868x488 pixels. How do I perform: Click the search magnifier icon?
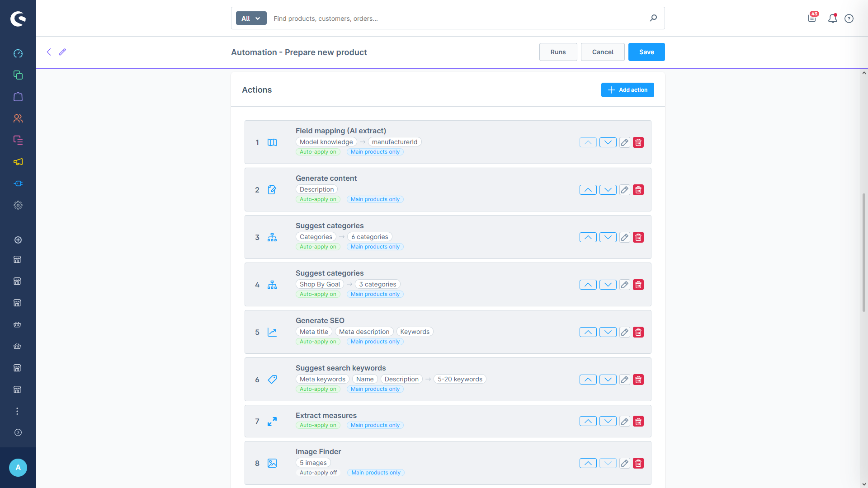(x=653, y=18)
